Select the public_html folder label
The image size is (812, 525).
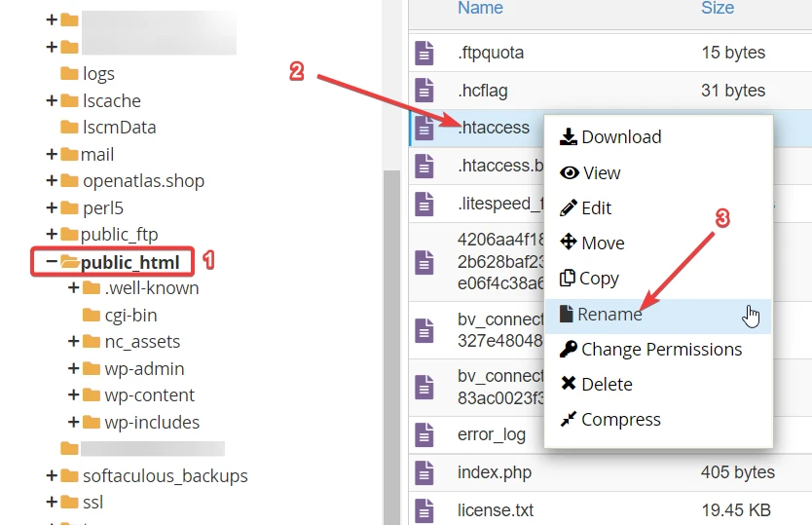coord(130,263)
